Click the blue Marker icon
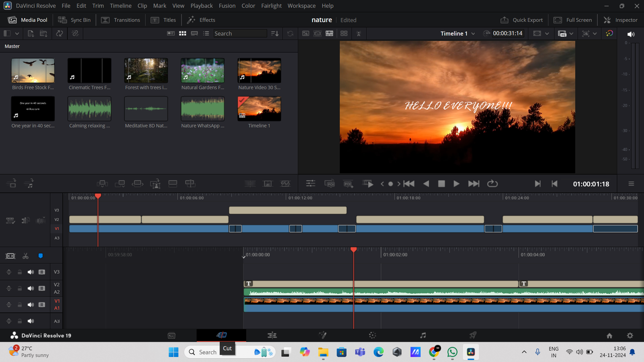This screenshot has height=362, width=644. point(41,256)
